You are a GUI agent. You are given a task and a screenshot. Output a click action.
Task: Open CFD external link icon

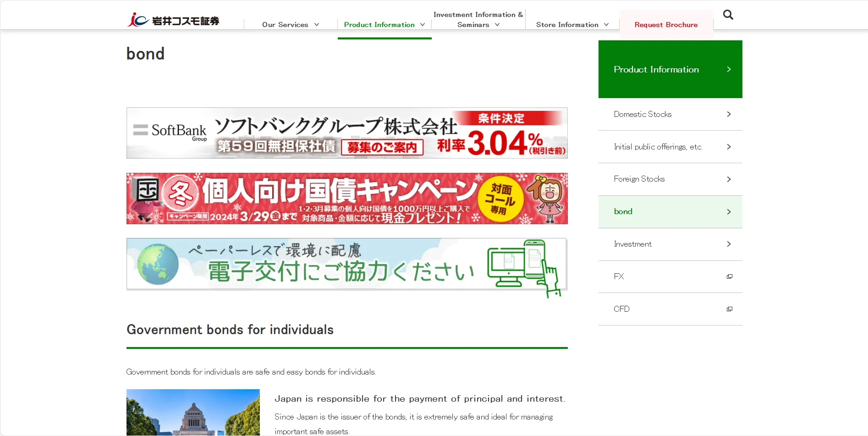point(729,309)
